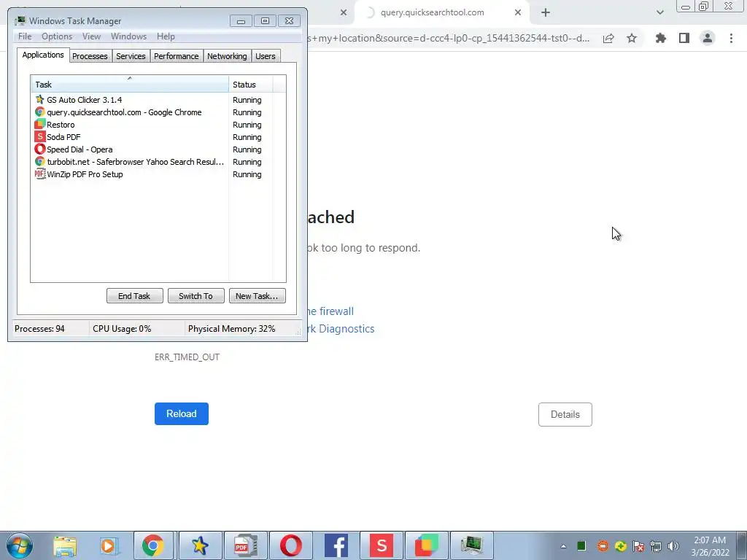Sort list by Status column header

pos(251,85)
